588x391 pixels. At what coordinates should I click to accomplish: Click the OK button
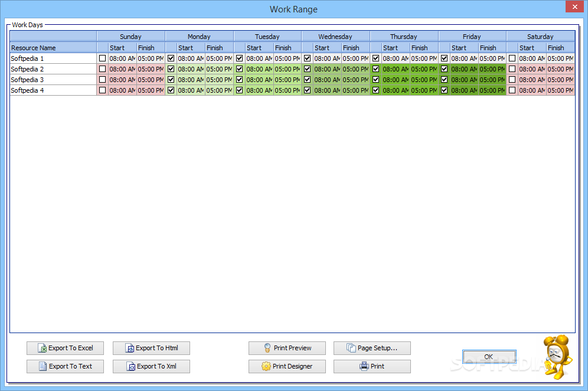(489, 357)
